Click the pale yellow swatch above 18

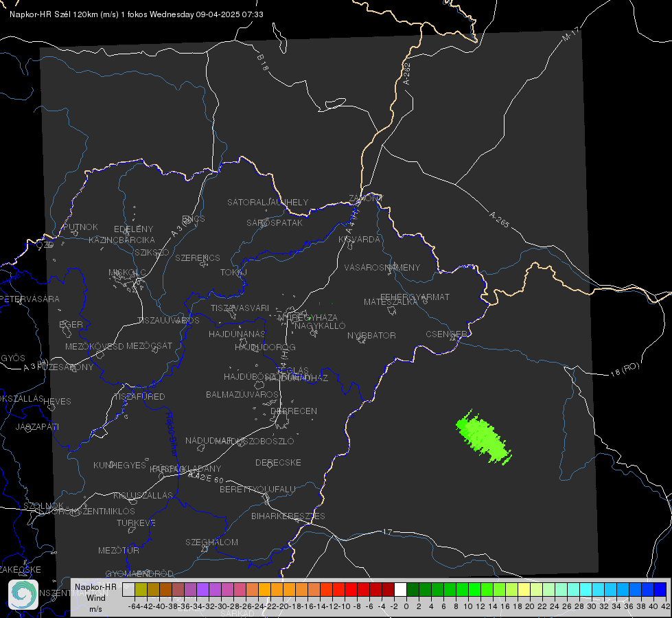click(x=524, y=589)
